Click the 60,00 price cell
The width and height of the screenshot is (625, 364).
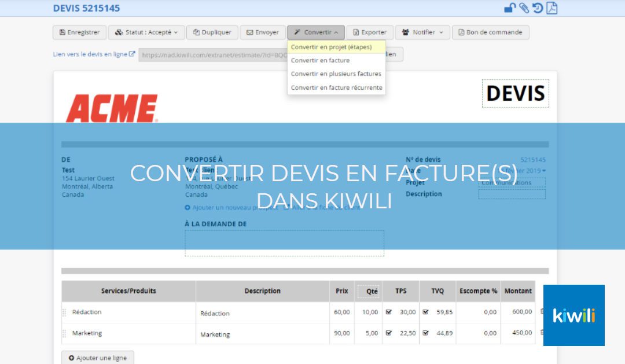tap(341, 312)
